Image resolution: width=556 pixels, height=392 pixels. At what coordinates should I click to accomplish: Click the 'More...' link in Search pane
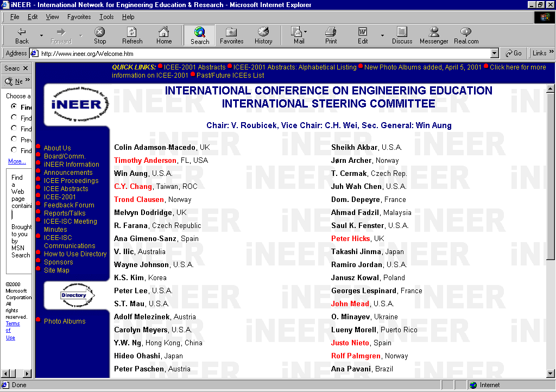click(17, 161)
